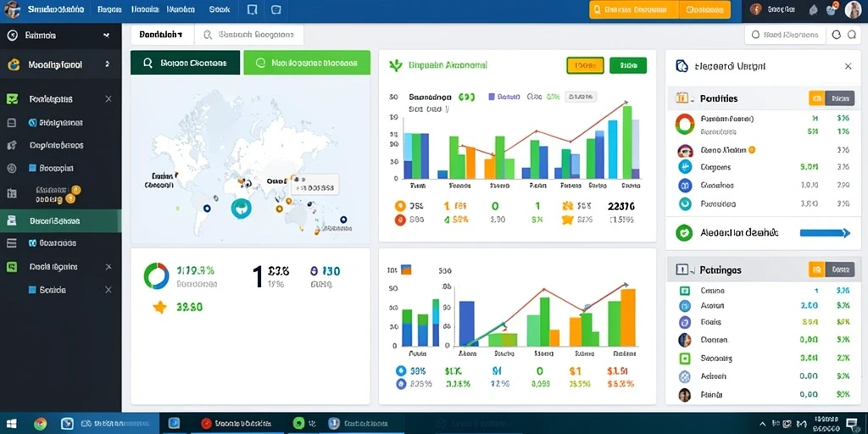The image size is (868, 434).
Task: Click the purple legend swatch above bar chart
Action: pyautogui.click(x=492, y=97)
